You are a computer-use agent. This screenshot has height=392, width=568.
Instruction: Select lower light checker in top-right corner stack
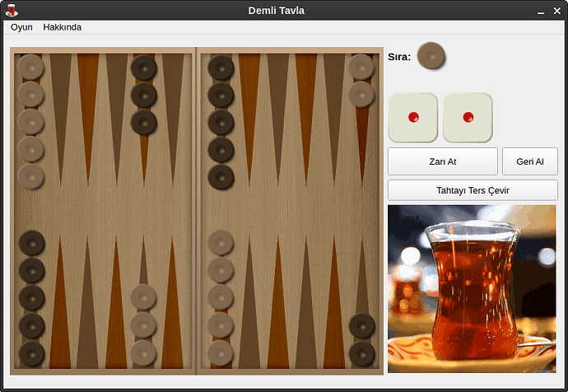coord(361,94)
